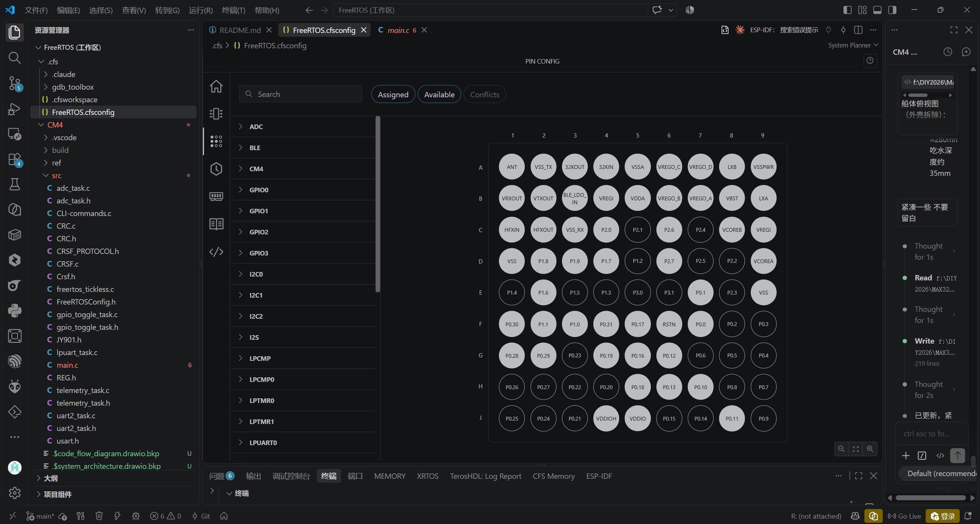980x524 pixels.
Task: Open the 终端(T) menu
Action: [x=234, y=10]
